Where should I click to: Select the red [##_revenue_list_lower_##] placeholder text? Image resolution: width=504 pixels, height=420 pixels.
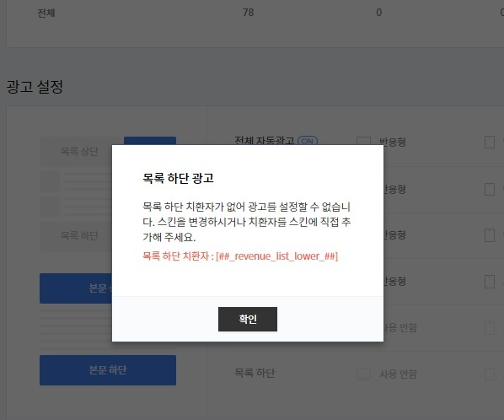tap(277, 256)
